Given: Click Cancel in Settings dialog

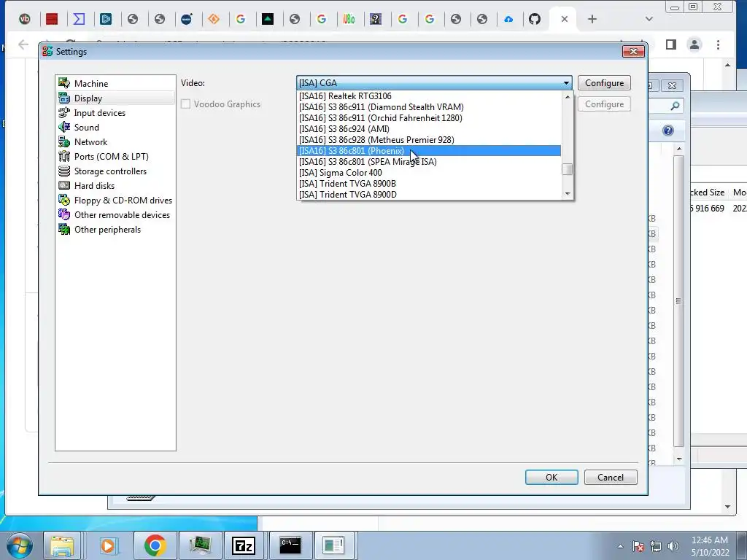Looking at the screenshot, I should [611, 477].
